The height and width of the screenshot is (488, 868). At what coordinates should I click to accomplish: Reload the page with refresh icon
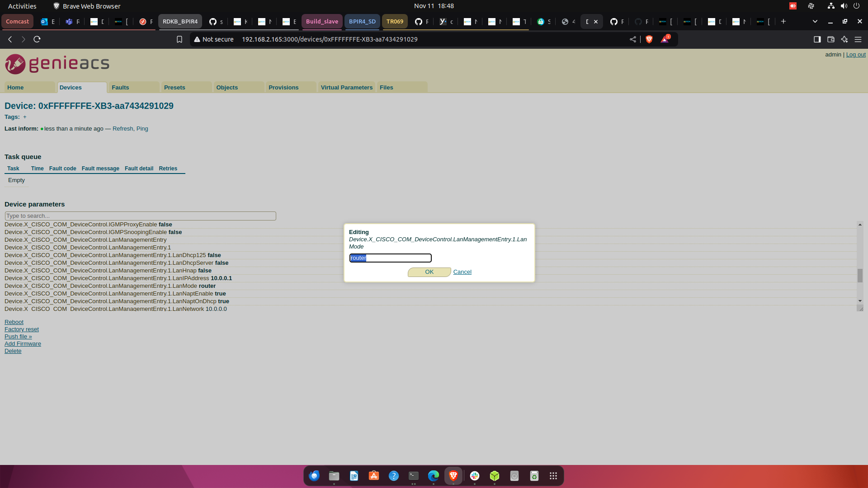click(37, 39)
